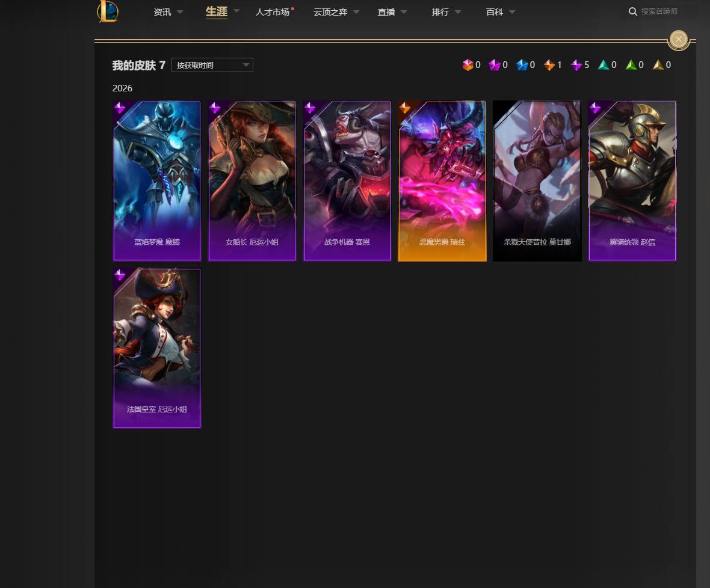The width and height of the screenshot is (710, 588).
Task: Switch to the 生涯 tab
Action: 217,11
